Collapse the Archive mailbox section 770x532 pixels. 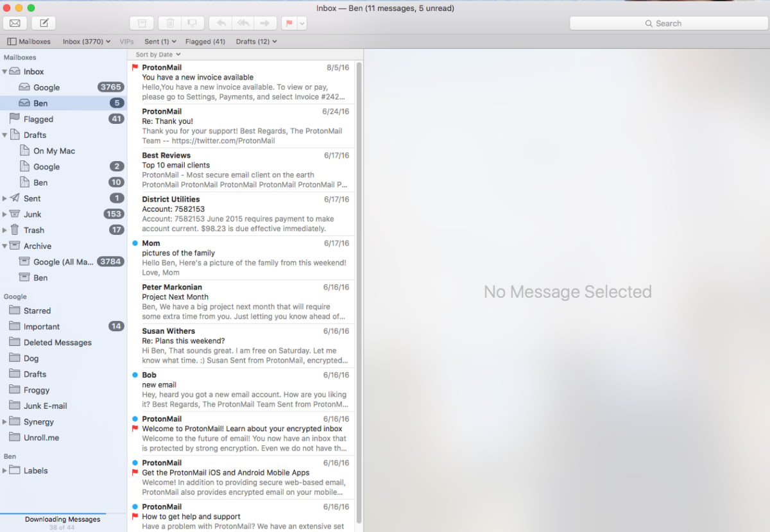6,246
